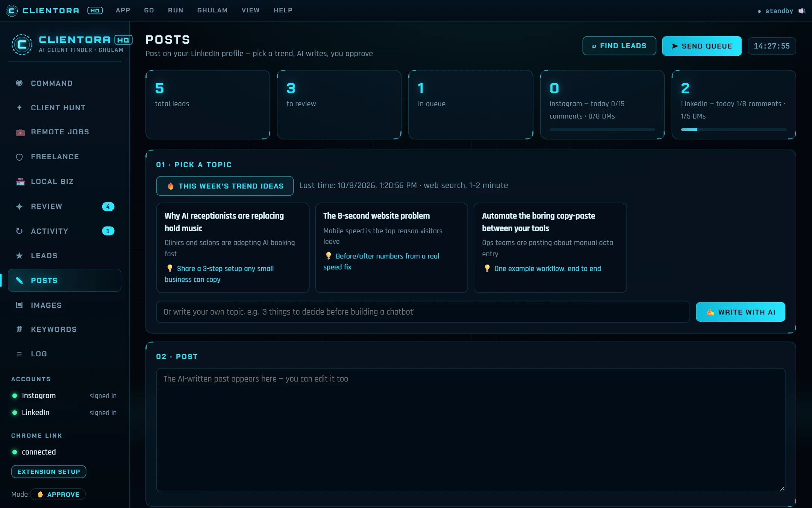Click the Command target icon in sidebar
This screenshot has height=508, width=812.
click(19, 83)
